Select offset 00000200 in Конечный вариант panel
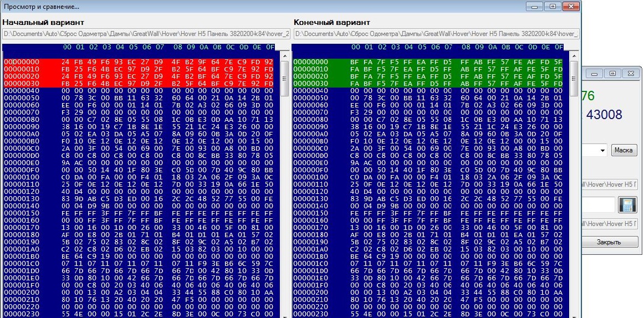Screen dimensions: 644x318 tap(311, 292)
